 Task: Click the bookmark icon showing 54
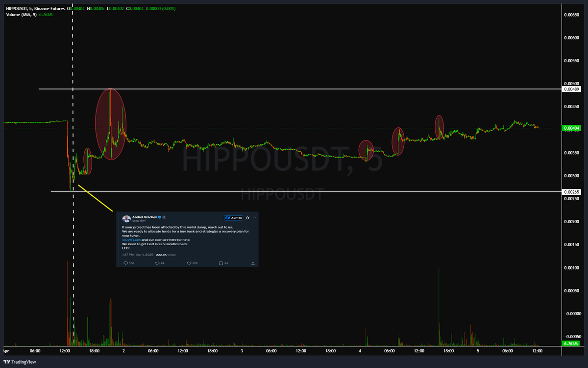[221, 262]
